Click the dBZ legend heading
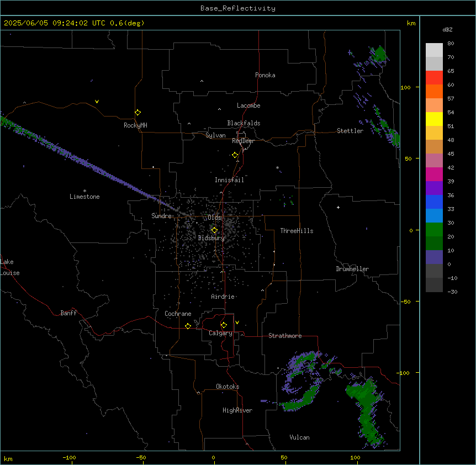 click(447, 29)
